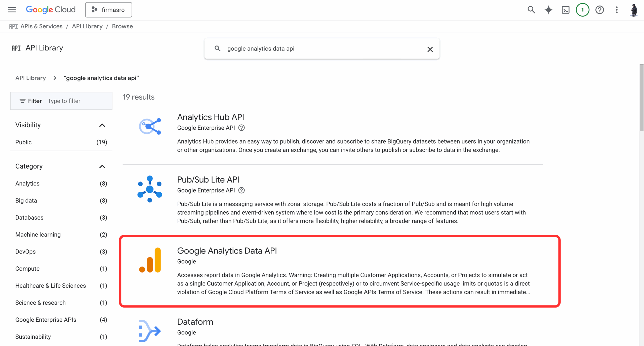
Task: Activate Cloud Shell terminal icon
Action: pyautogui.click(x=566, y=10)
